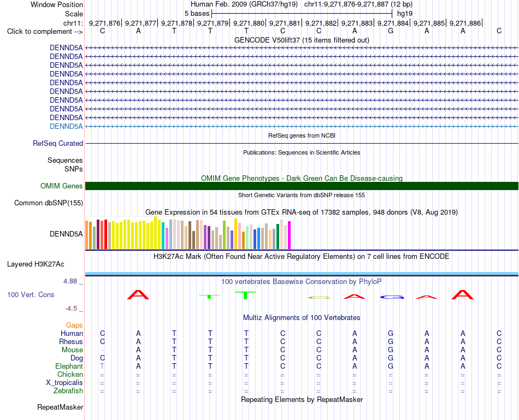Click the Layered H3K27Ac label
This screenshot has height=420, width=519.
tap(36, 264)
